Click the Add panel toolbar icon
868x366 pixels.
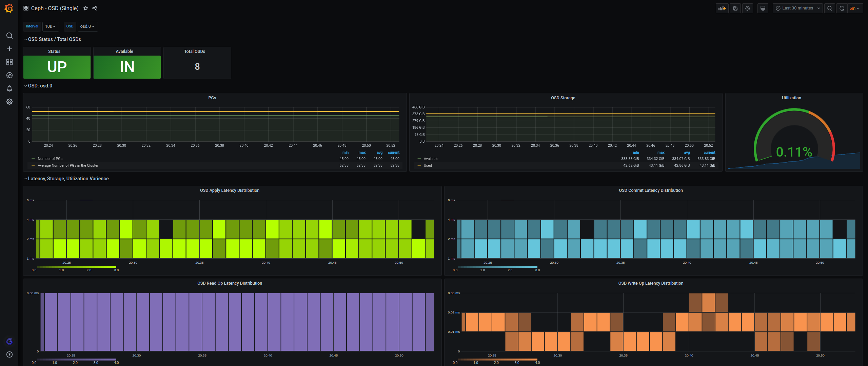click(722, 8)
